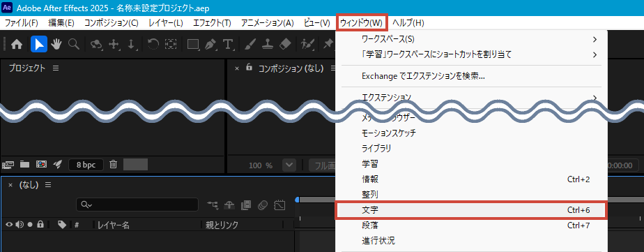This screenshot has width=644, height=252.
Task: Open the フル画 resolution dropdown
Action: [323, 165]
